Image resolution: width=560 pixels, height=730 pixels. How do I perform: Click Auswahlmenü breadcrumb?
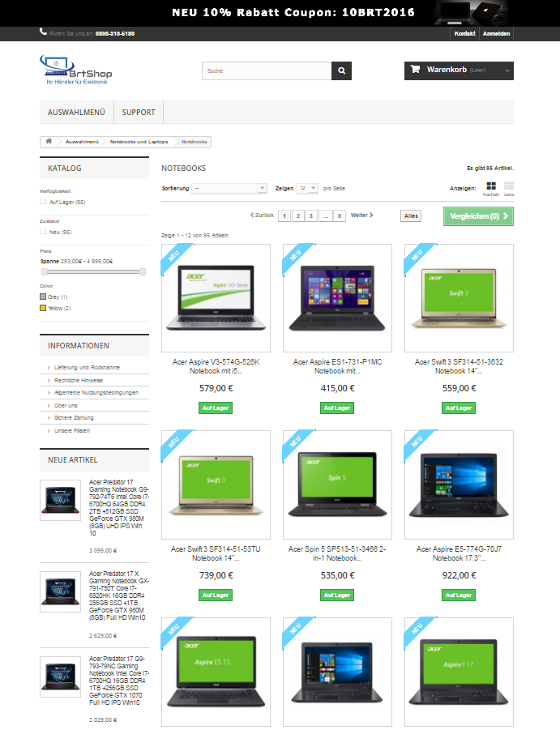click(x=82, y=142)
